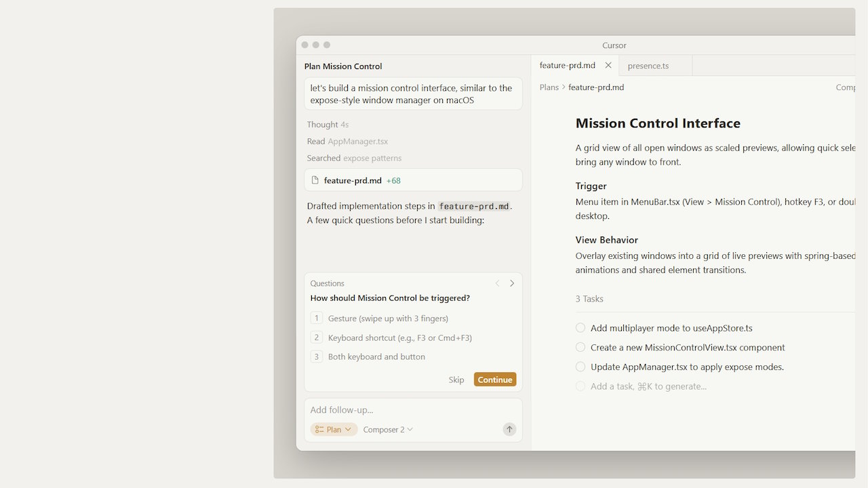Viewport: 868px width, 488px height.
Task: Select option 1 number badge for Gesture
Action: [316, 318]
